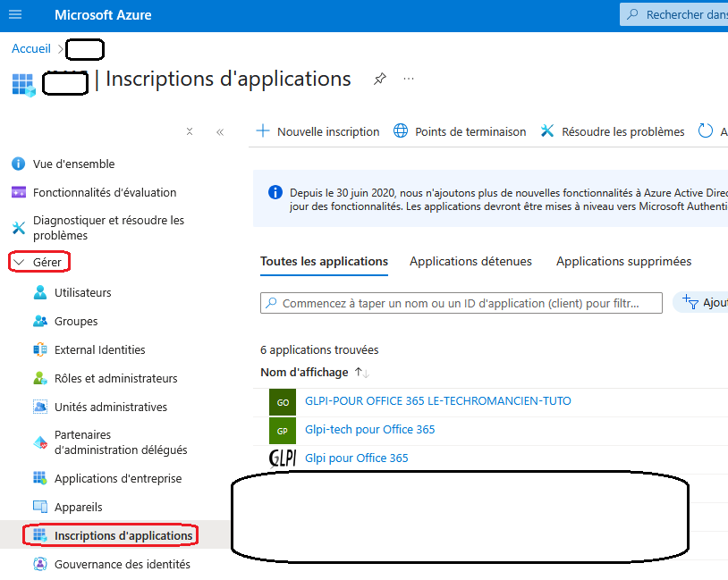Click the info icon in banner
Screen dimensions: 728x580
(x=275, y=192)
